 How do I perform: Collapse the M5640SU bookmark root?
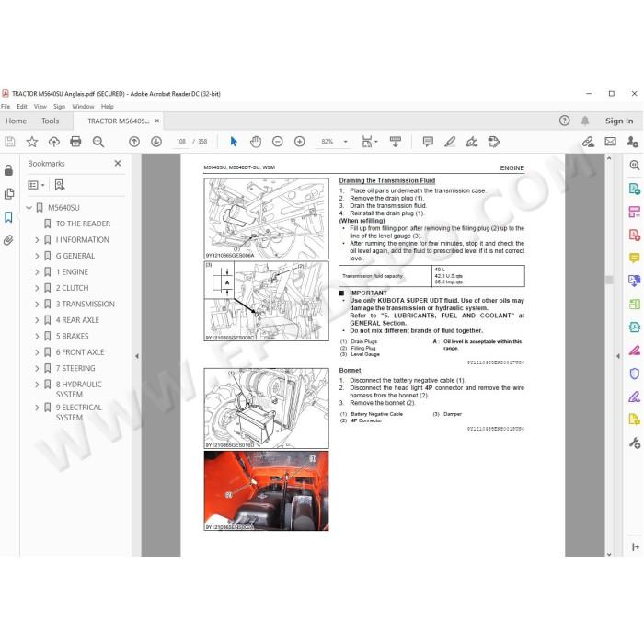29,208
